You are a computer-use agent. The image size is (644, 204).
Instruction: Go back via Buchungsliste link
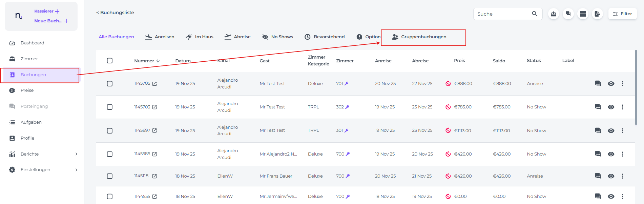(x=115, y=13)
